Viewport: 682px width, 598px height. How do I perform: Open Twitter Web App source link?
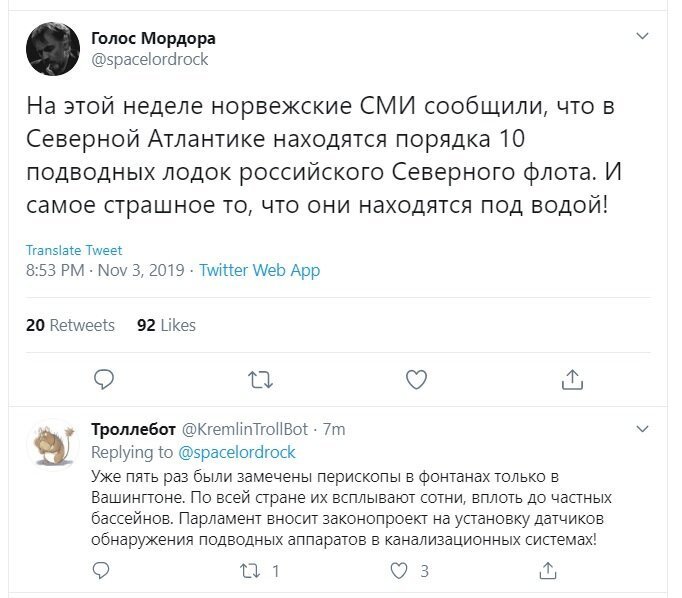pyautogui.click(x=260, y=270)
